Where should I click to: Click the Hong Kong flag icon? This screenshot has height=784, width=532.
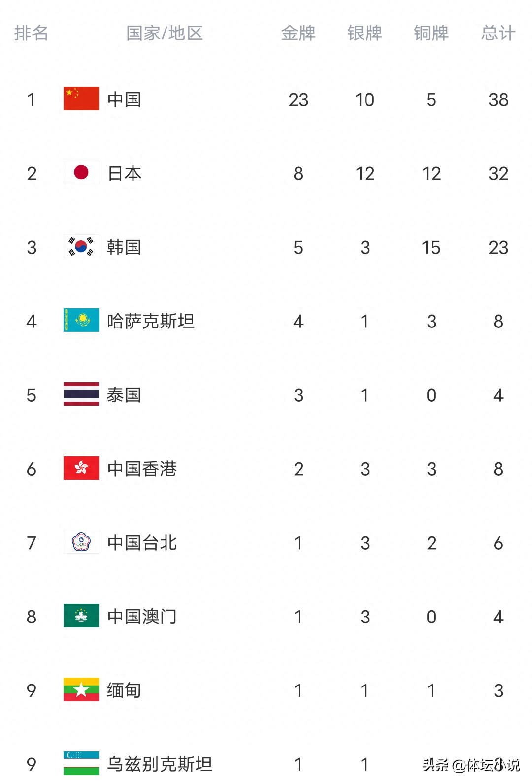tap(81, 468)
